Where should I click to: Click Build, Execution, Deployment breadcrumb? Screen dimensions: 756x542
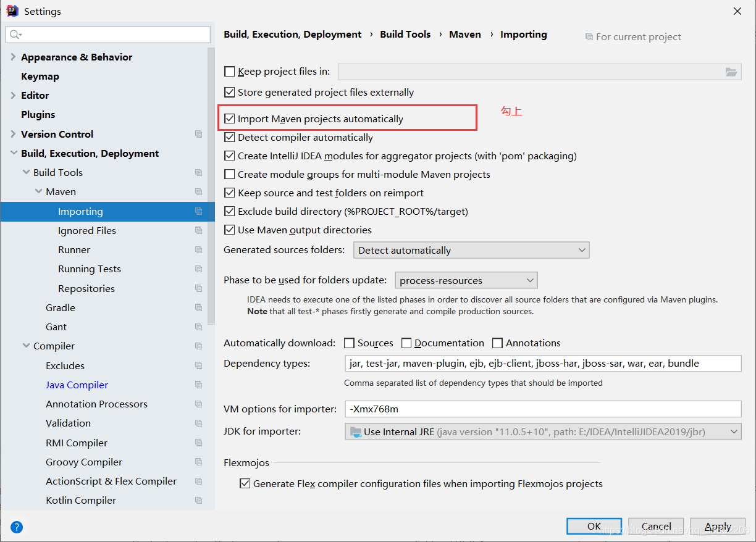[x=293, y=34]
